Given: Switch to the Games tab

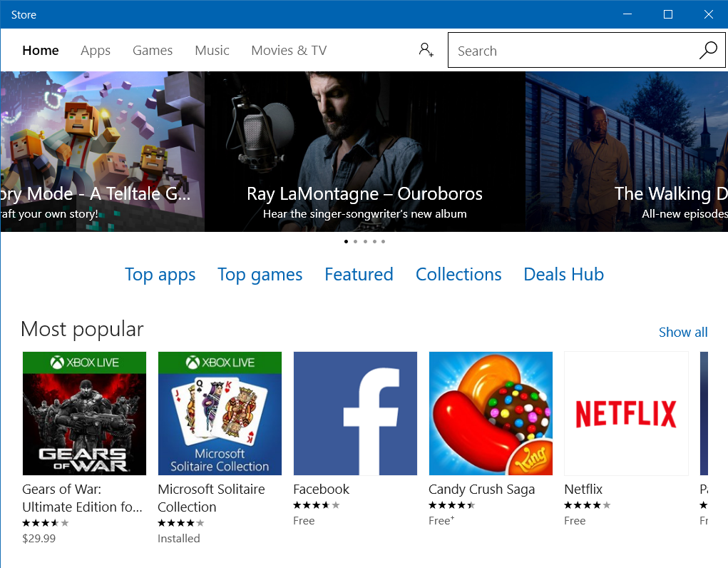Looking at the screenshot, I should click(153, 50).
